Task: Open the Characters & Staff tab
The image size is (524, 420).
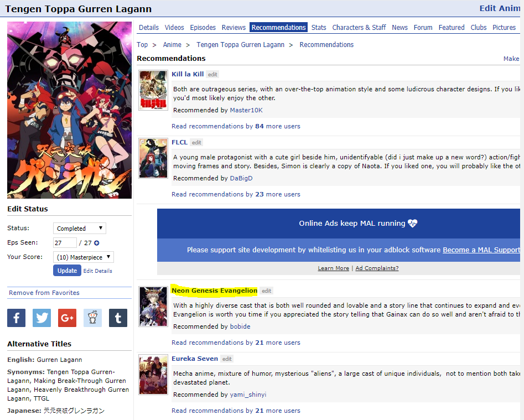Action: pos(359,28)
